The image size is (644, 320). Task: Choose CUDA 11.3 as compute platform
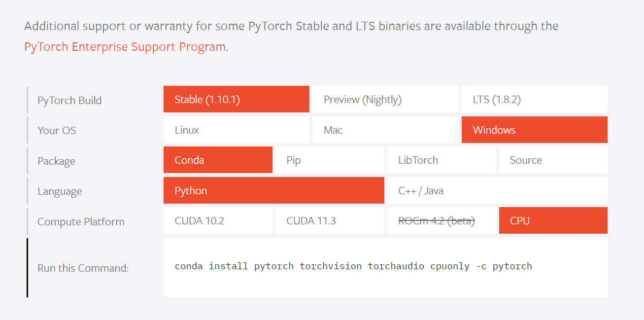pyautogui.click(x=329, y=220)
